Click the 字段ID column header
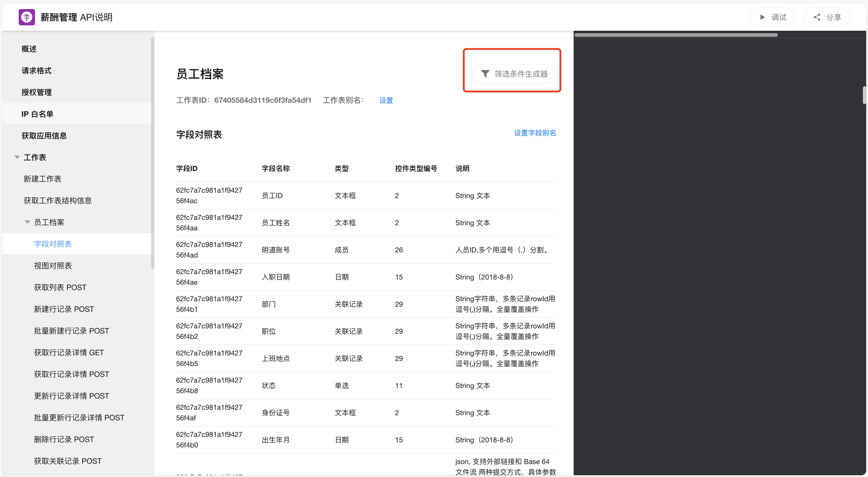 [x=187, y=169]
